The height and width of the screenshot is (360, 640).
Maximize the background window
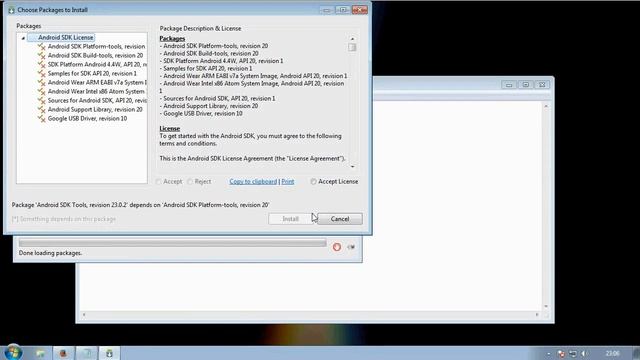tap(526, 85)
